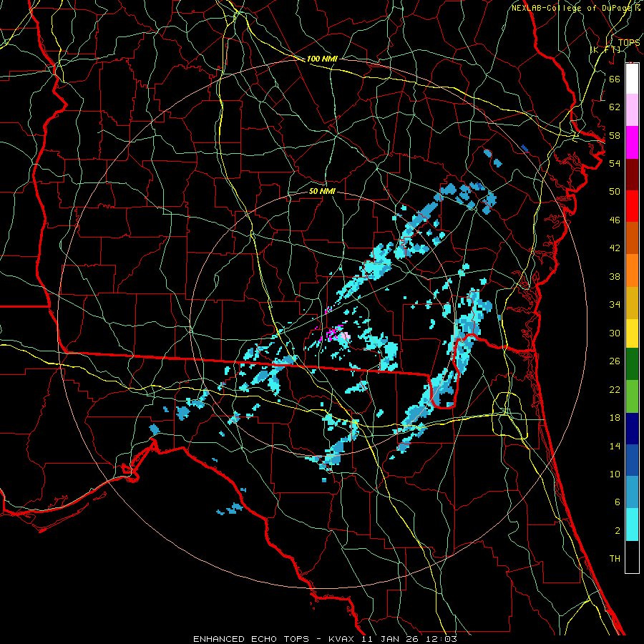Click the '18' legend value

(x=615, y=418)
